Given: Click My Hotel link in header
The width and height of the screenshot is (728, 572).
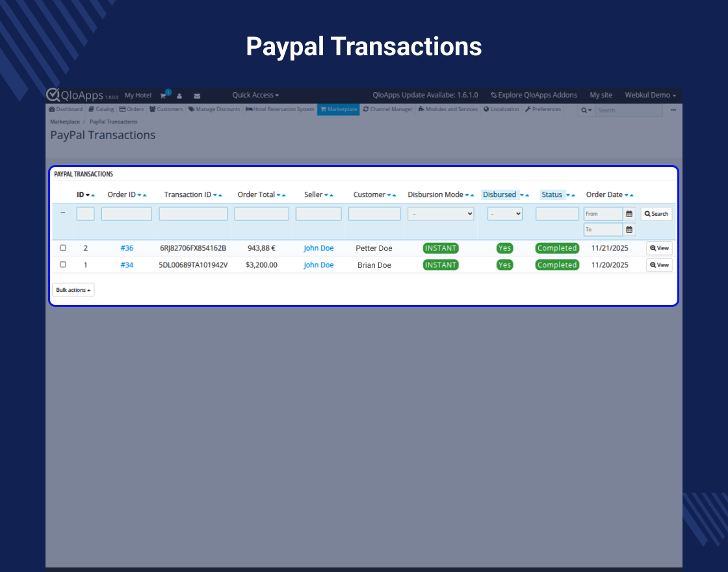Looking at the screenshot, I should click(138, 95).
